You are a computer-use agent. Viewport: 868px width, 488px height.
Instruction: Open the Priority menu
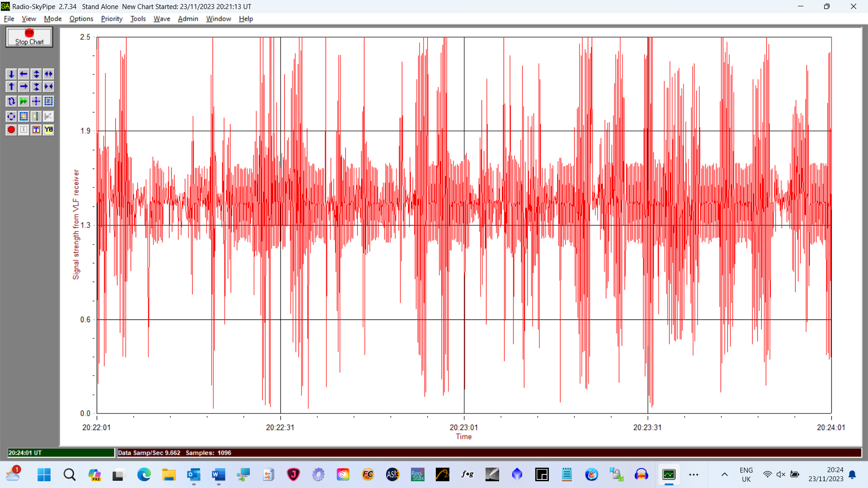pos(112,19)
